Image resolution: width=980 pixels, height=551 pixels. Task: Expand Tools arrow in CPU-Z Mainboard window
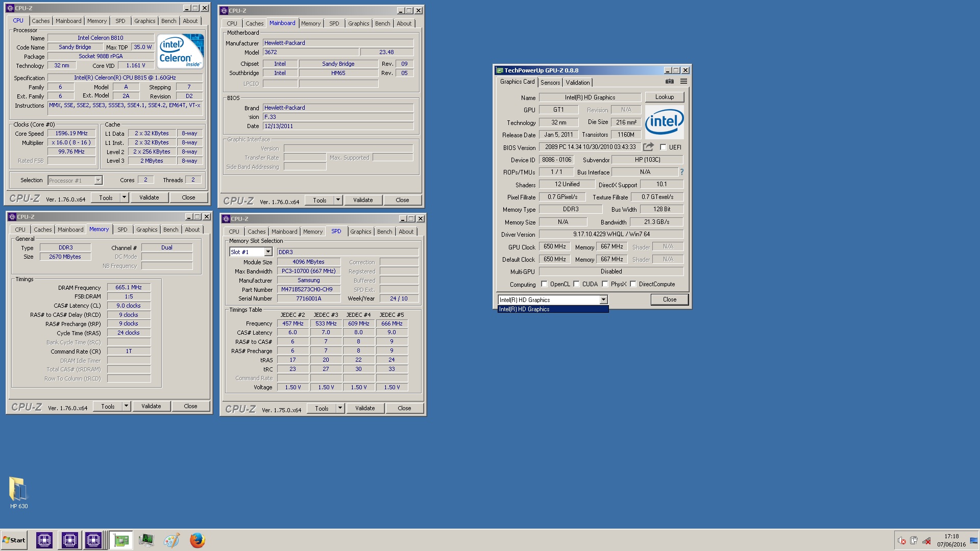(338, 200)
